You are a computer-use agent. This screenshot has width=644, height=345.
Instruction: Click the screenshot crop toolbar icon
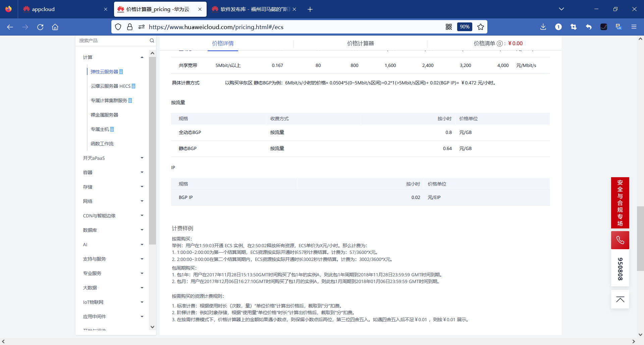coord(574,27)
